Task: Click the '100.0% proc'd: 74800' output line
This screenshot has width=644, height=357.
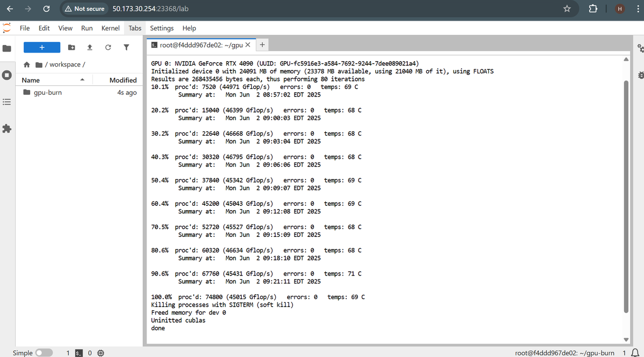Action: (258, 297)
